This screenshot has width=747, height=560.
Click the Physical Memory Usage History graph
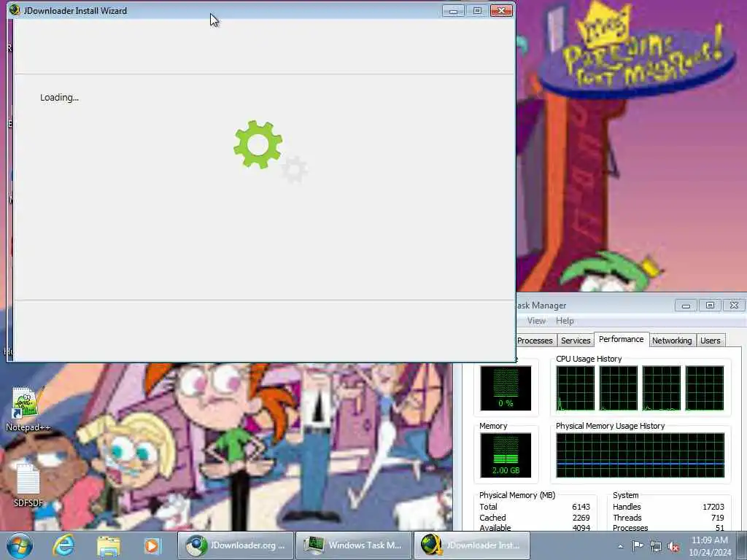(x=640, y=455)
